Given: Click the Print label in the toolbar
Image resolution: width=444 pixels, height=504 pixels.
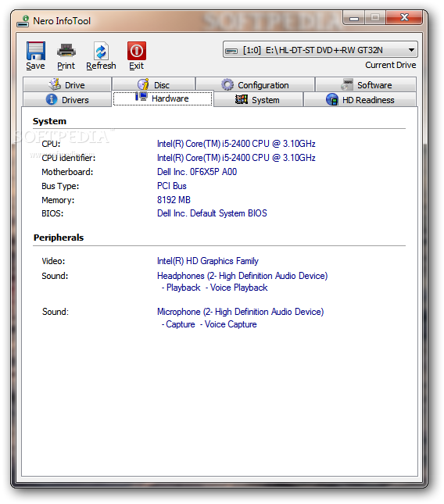Looking at the screenshot, I should (x=66, y=66).
